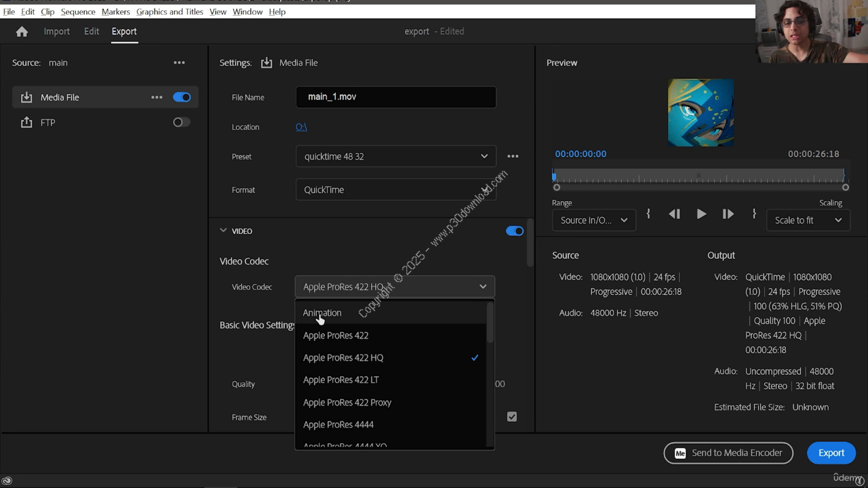This screenshot has width=868, height=488.
Task: Click the Settings Media File icon
Action: pyautogui.click(x=267, y=62)
